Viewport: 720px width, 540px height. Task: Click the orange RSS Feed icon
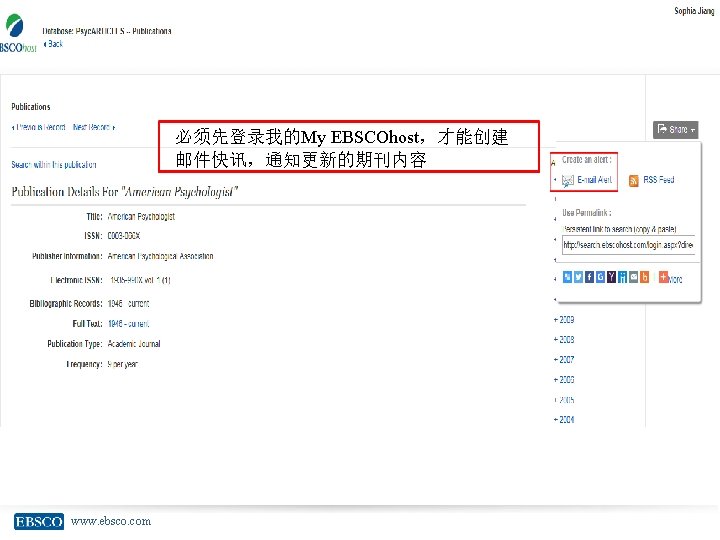pos(634,180)
